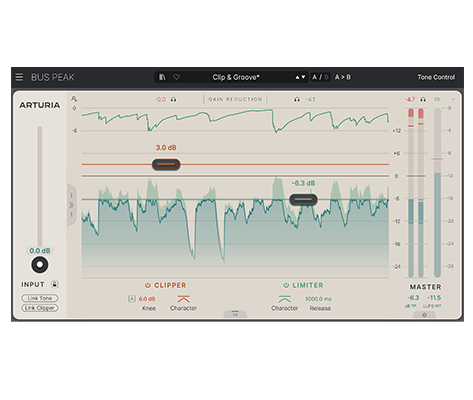Screen dimensions: 473x400
Task: Listen to Clipper delta headphone icon
Action: 173,99
